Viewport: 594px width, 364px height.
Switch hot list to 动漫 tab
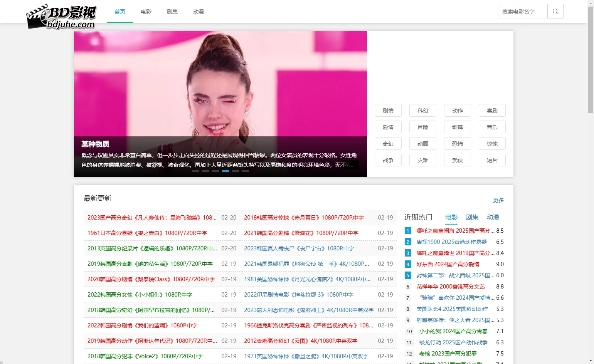(x=493, y=217)
